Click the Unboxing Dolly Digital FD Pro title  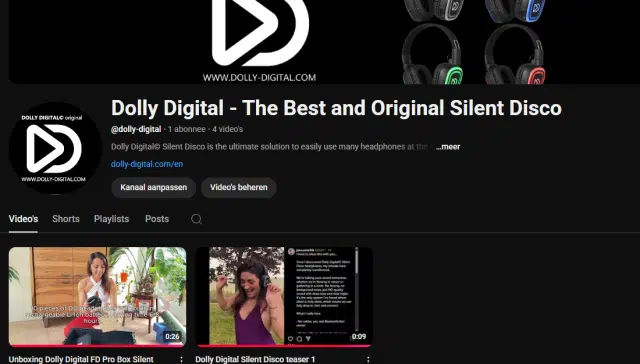(81, 360)
